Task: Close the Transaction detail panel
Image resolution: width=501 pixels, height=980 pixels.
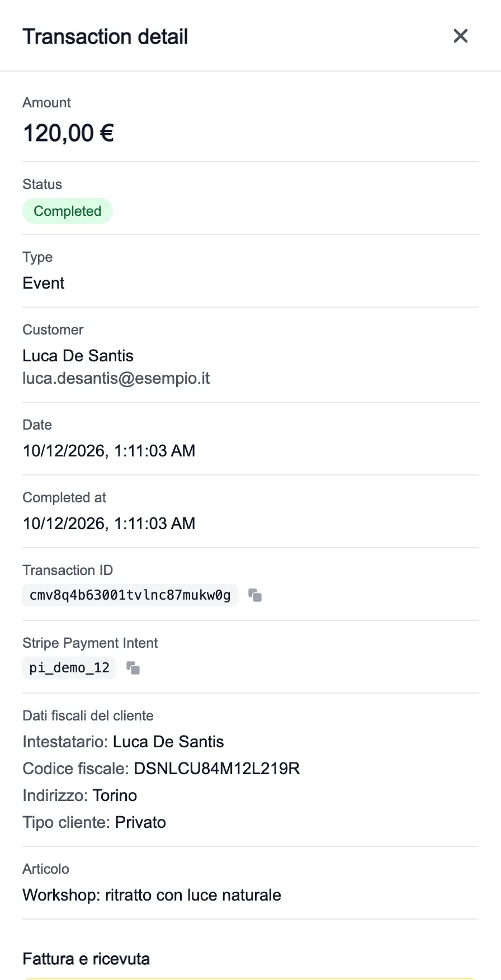Action: click(x=460, y=36)
